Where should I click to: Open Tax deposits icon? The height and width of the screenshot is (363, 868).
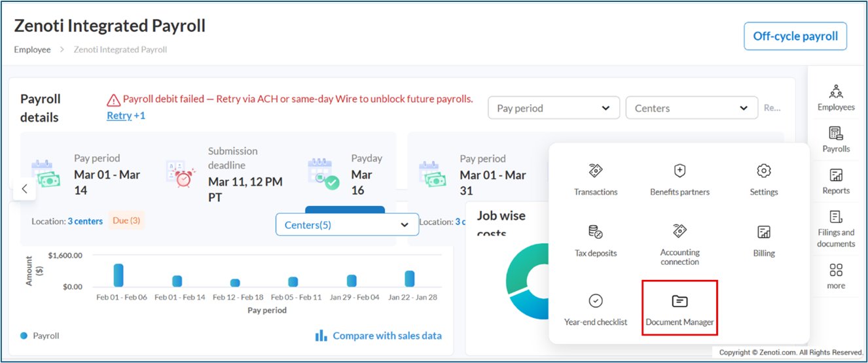pyautogui.click(x=596, y=232)
